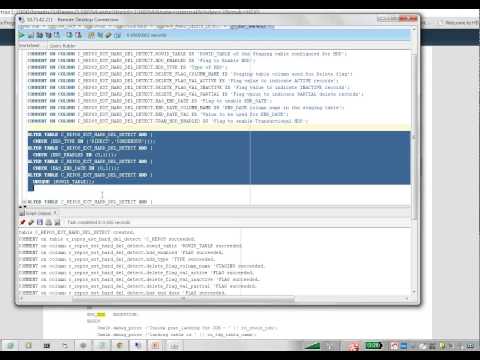Clear Script Output with the eraser icon
Viewport: 480px width, 360px height.
(x=31, y=222)
